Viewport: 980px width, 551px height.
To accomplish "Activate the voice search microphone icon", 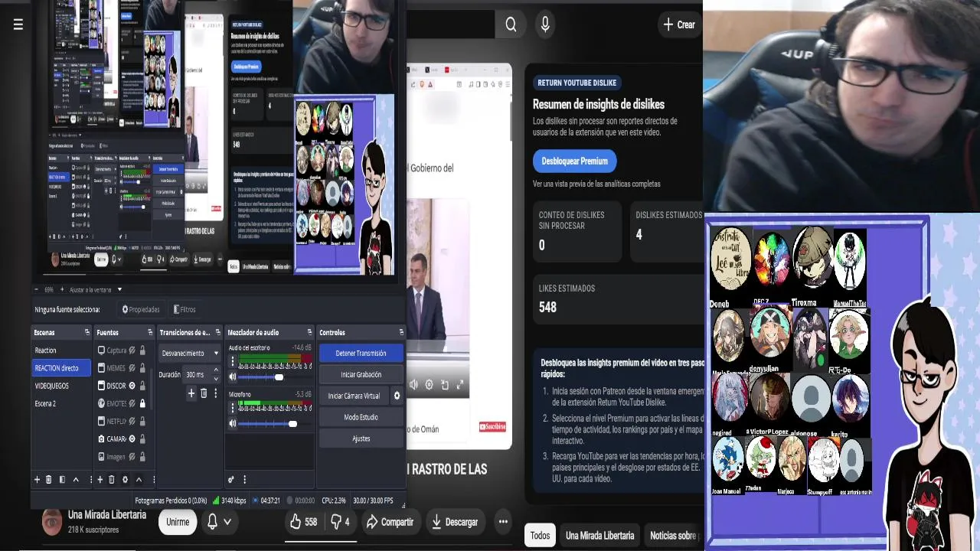I will tap(545, 24).
